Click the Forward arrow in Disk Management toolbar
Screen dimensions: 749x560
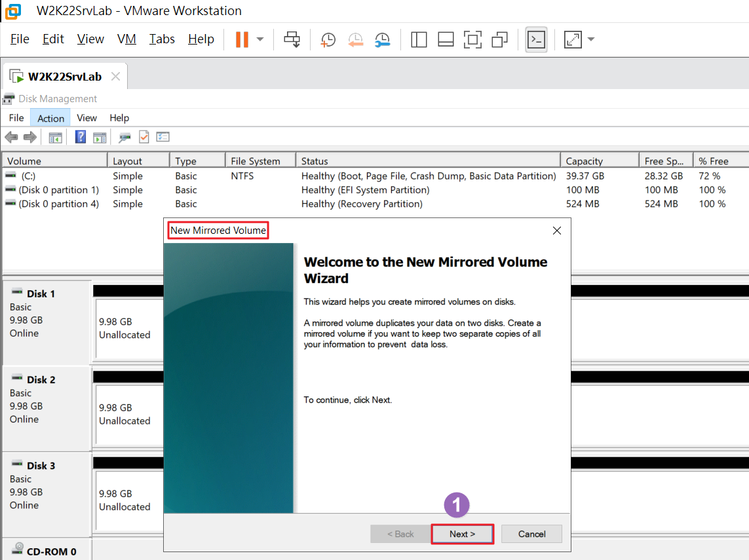coord(30,138)
